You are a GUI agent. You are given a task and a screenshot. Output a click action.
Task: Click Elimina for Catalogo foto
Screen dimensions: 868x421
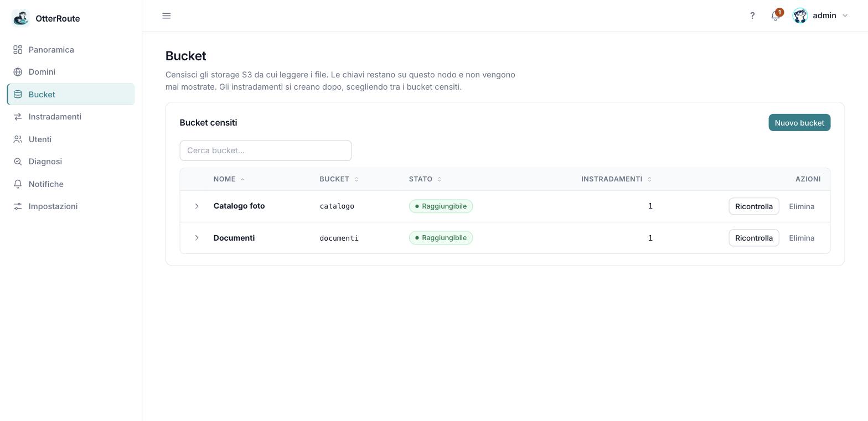click(801, 206)
